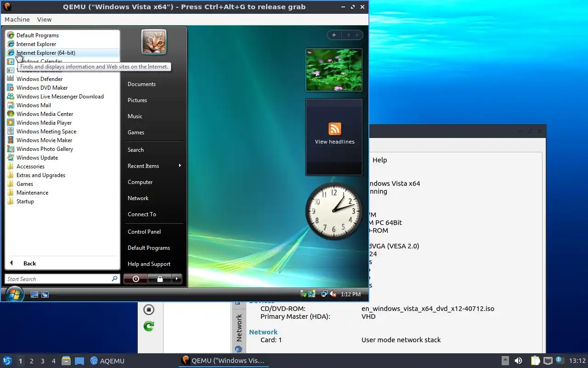Click Back in the All Programs list
This screenshot has height=368, width=588.
click(29, 264)
